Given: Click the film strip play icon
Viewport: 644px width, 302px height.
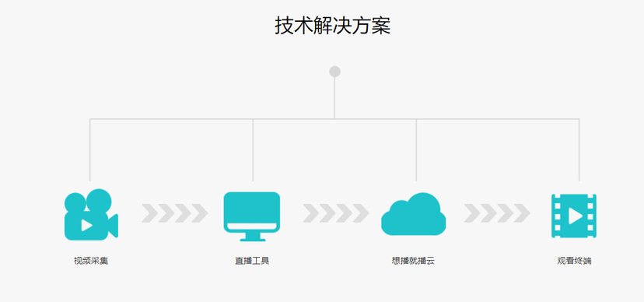Looking at the screenshot, I should tap(574, 216).
